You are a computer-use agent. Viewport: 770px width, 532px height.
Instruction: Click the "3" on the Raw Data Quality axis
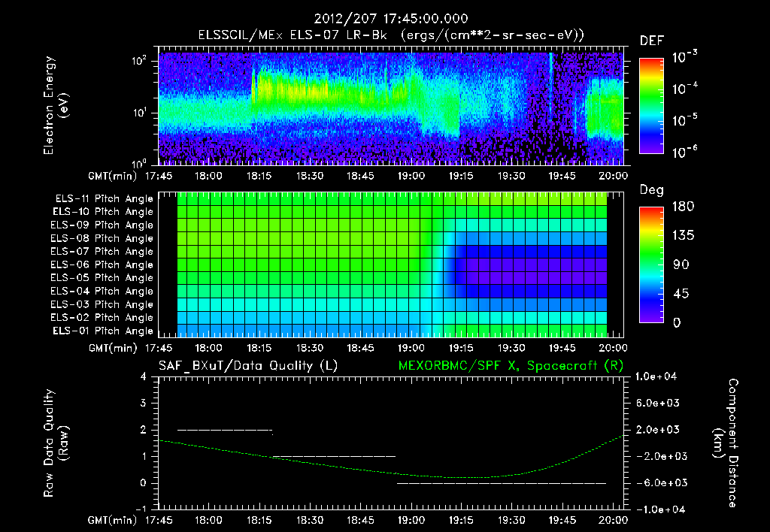pos(144,404)
